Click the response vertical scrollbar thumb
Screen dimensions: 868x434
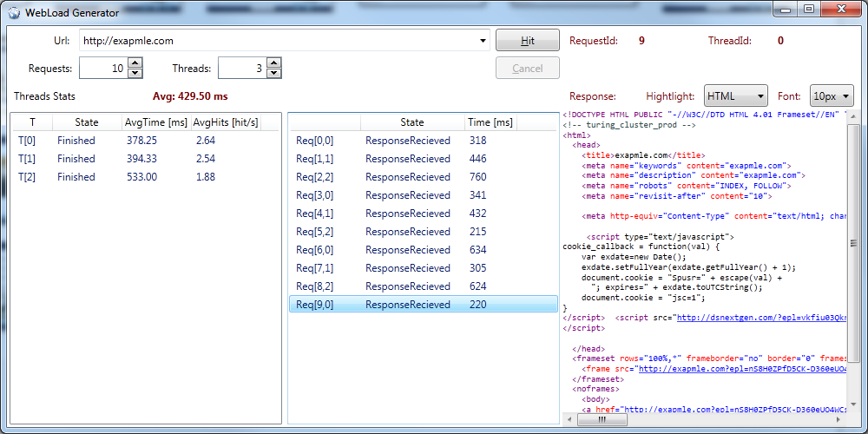pyautogui.click(x=853, y=242)
